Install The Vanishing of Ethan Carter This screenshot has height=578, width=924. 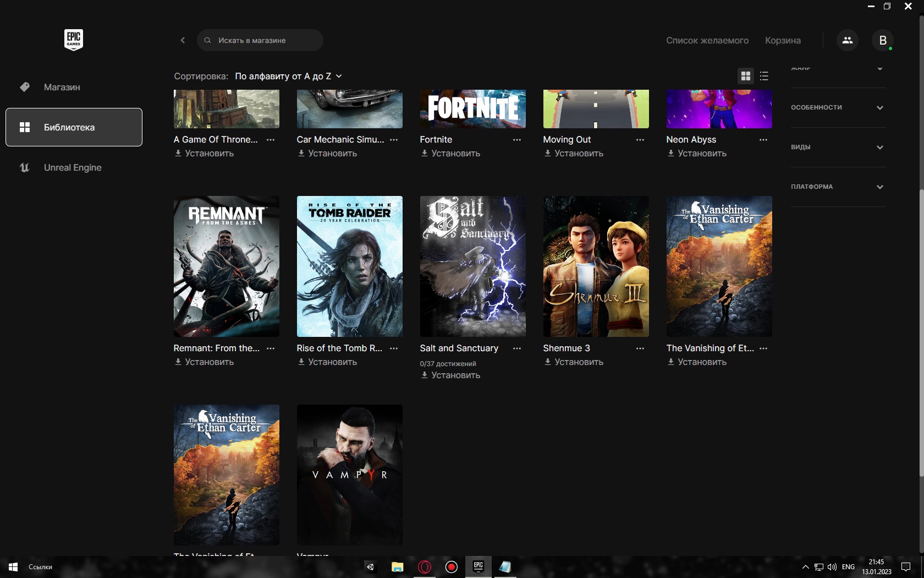coord(697,362)
